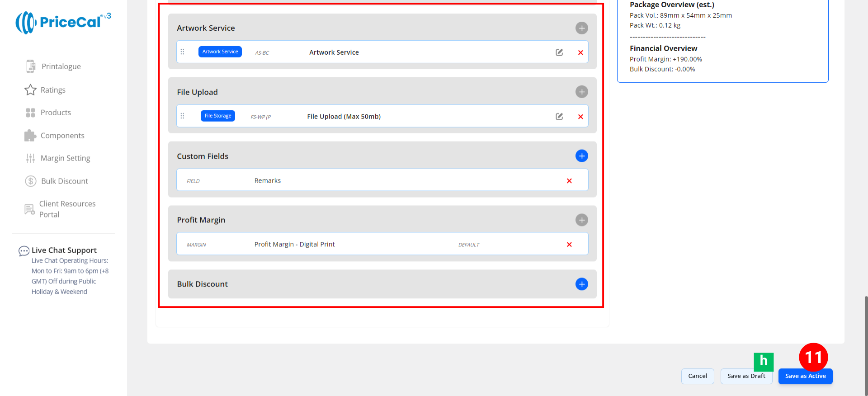Click the edit icon for File Upload
This screenshot has height=396, width=868.
559,117
